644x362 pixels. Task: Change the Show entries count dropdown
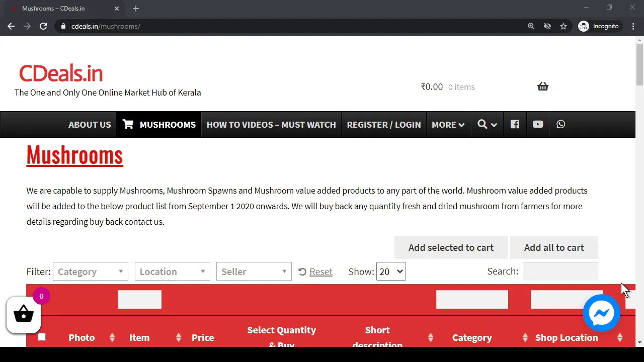coord(391,271)
